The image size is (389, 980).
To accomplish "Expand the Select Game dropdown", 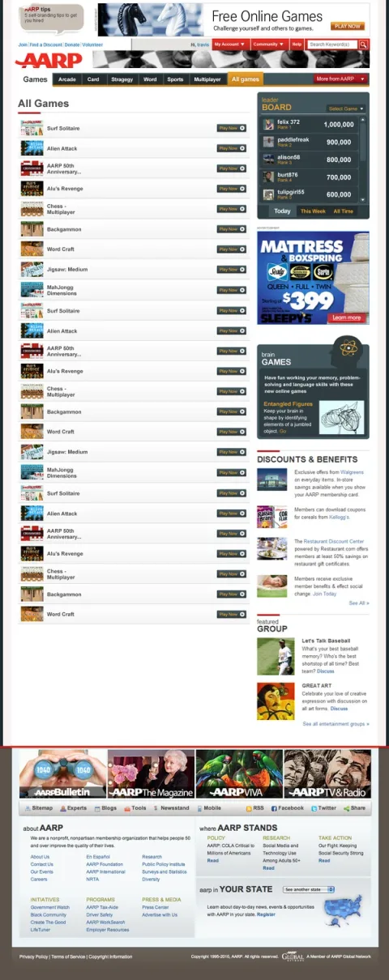I will pos(347,109).
